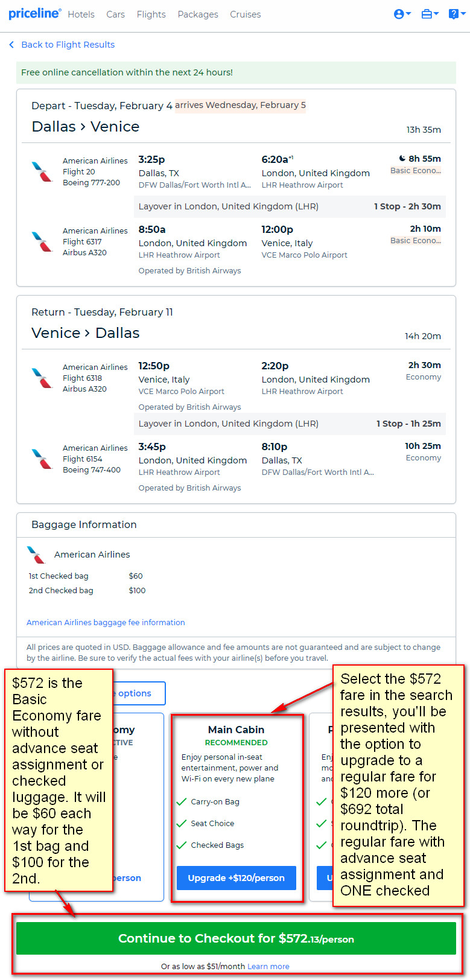Click American Airlines logo in Baggage Information

[37, 555]
